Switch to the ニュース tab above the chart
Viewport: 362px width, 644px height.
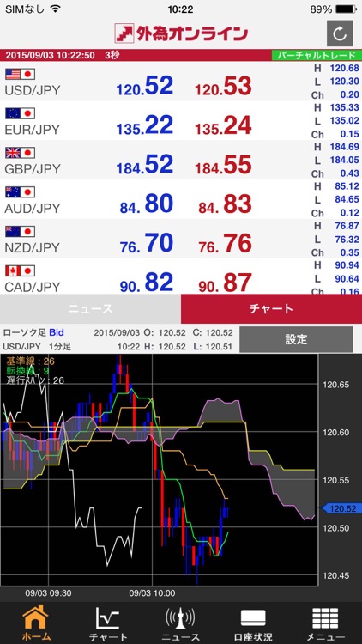pyautogui.click(x=90, y=309)
